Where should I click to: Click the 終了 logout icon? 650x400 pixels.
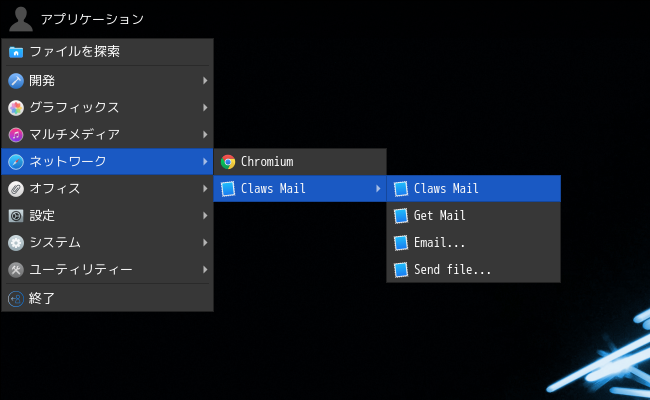[16, 298]
